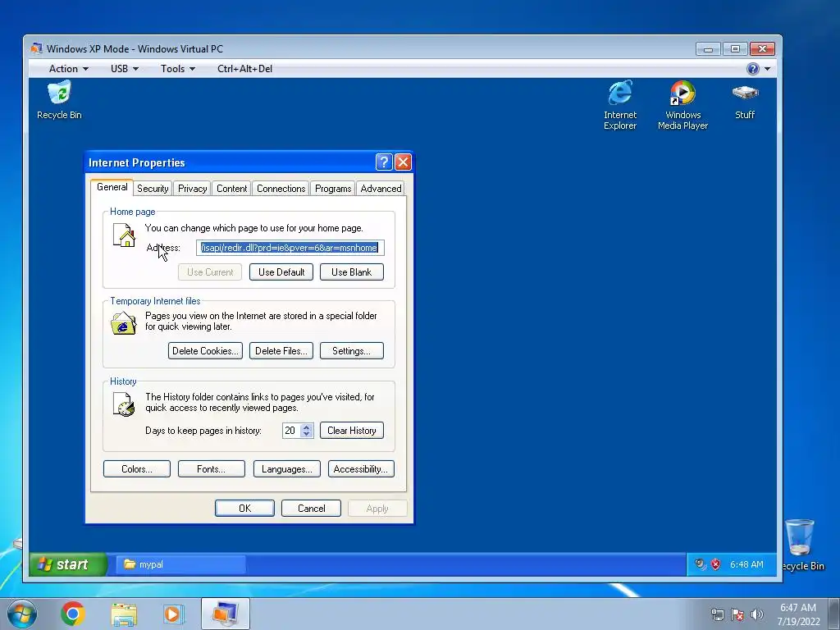840x630 pixels.
Task: Open Windows 7 Recycle Bin on desktop
Action: [801, 545]
